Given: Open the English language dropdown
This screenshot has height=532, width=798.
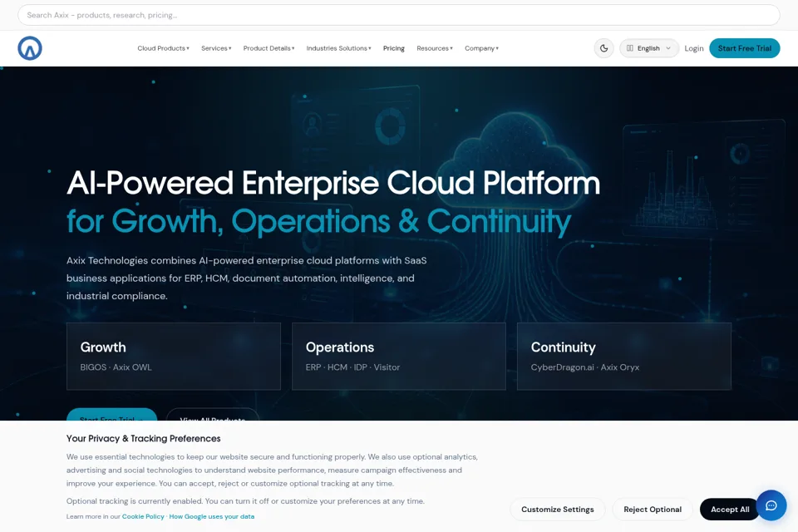Looking at the screenshot, I should point(649,48).
